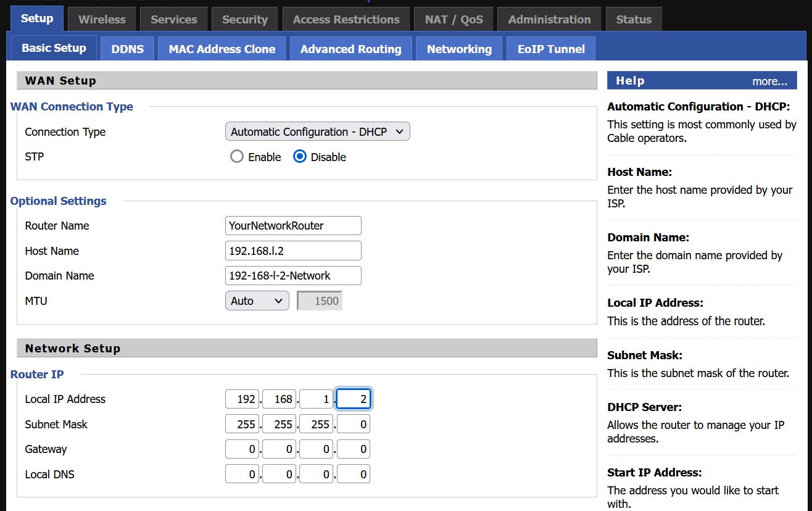Open the Connection Type dropdown
The width and height of the screenshot is (812, 511).
tap(317, 131)
